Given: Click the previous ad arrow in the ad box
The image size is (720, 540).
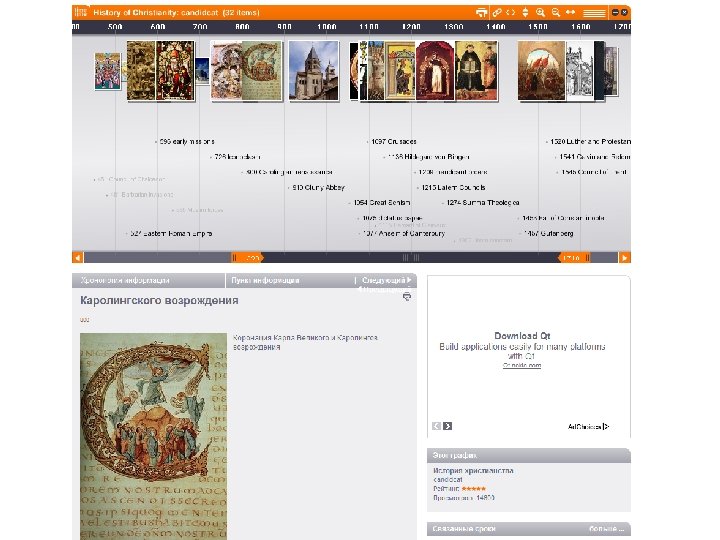Looking at the screenshot, I should (437, 426).
